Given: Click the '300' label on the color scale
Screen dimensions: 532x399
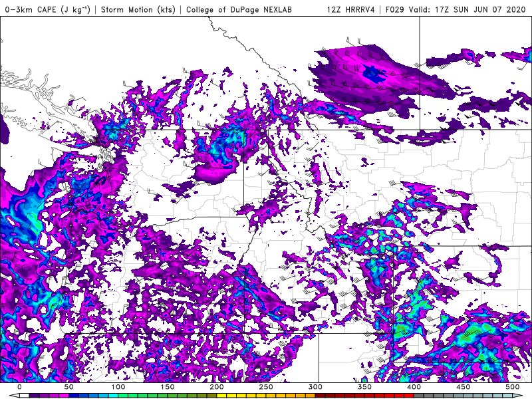Looking at the screenshot, I should click(315, 387).
